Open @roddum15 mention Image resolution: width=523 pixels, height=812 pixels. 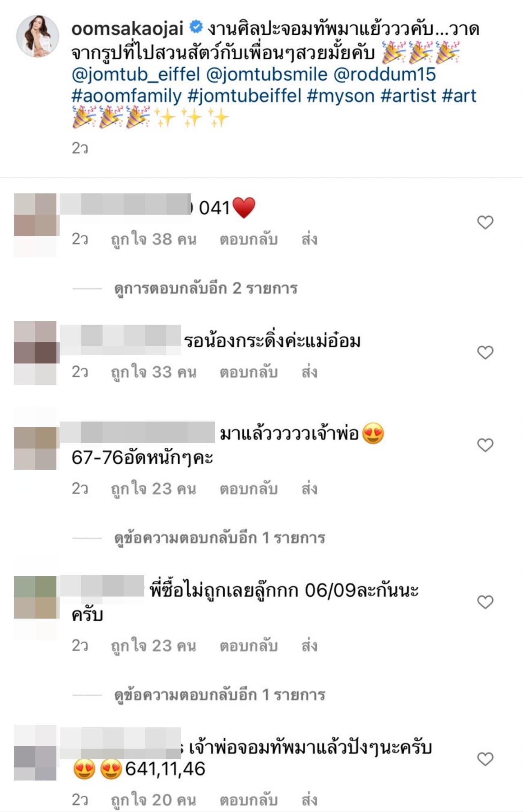(x=385, y=75)
